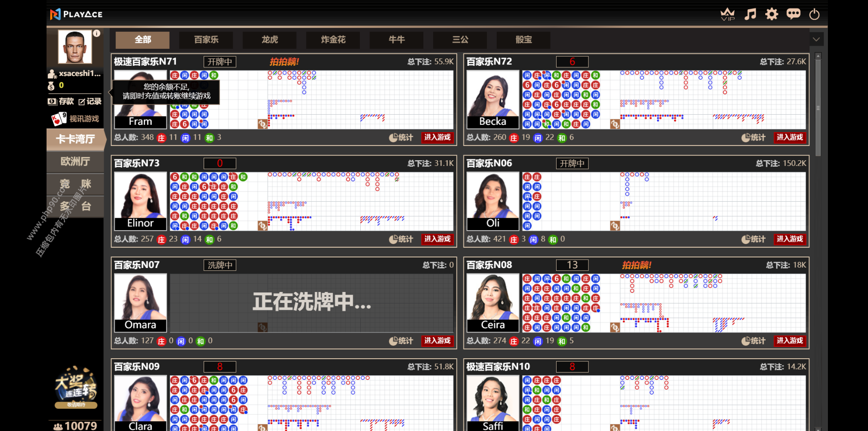Select the 龙虎 tab
868x431 pixels.
click(x=270, y=40)
